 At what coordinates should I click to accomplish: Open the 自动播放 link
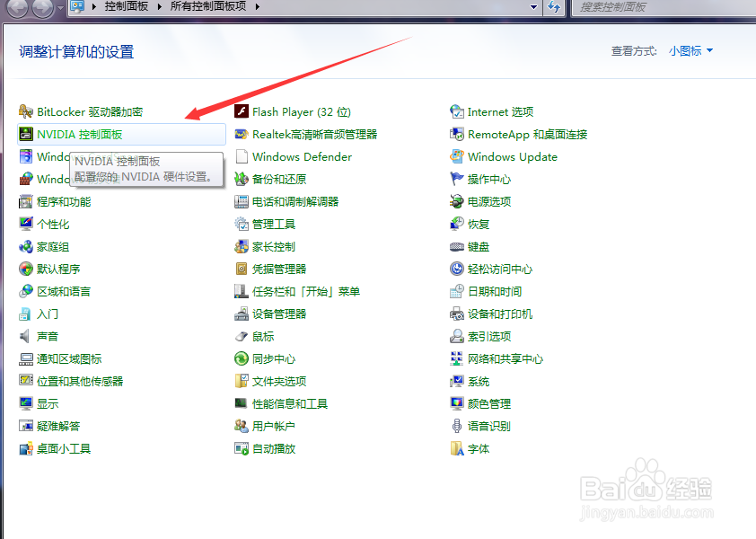tap(273, 449)
